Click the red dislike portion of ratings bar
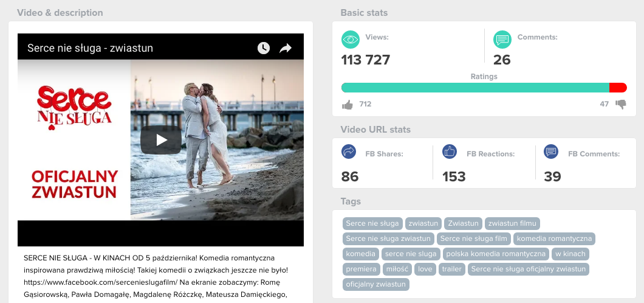The image size is (644, 303). (x=617, y=88)
